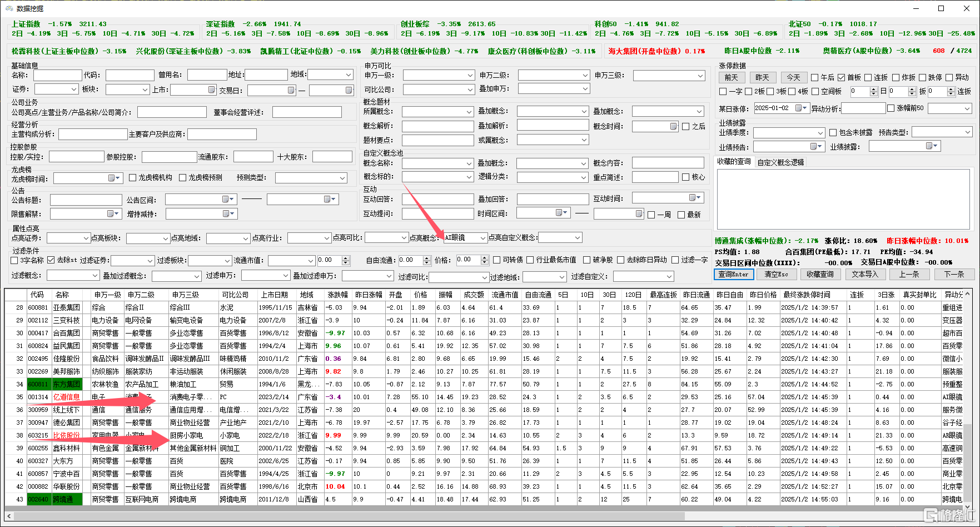The width and height of the screenshot is (980, 527).
Task: Open the 时间区间 start date calendar
Action: 562,212
